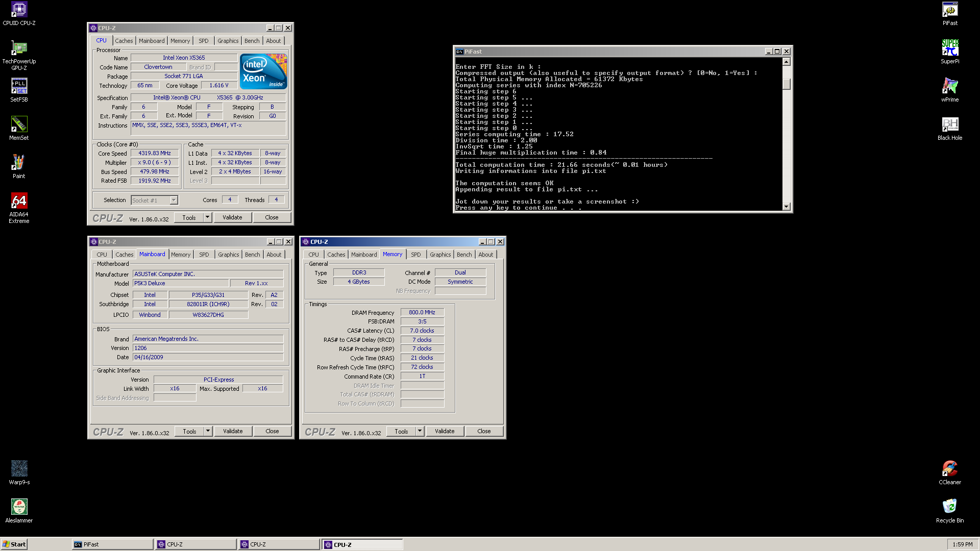Image resolution: width=980 pixels, height=551 pixels.
Task: Open SPD tab in top CPU-Z window
Action: coord(204,41)
